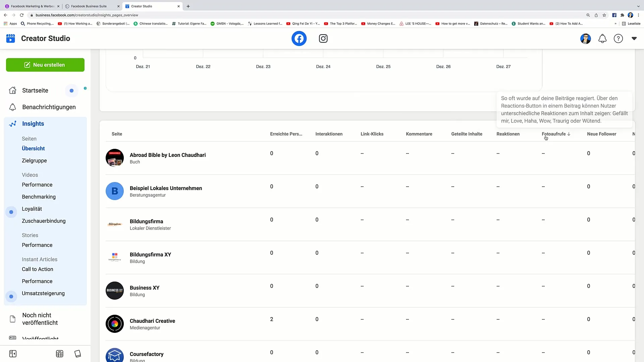Click the grid/table view icon bottom left
Image resolution: width=644 pixels, height=362 pixels.
60,353
